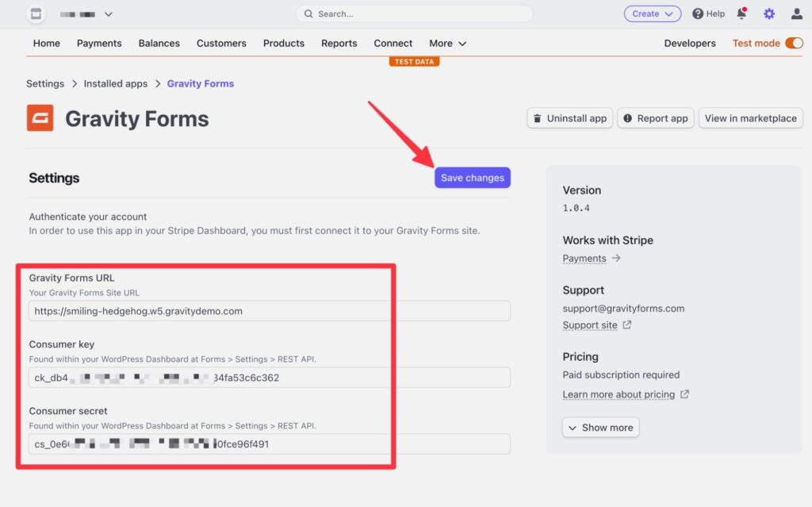Open your profile via the avatar icon
Viewport: 812px width, 507px height.
tap(795, 13)
